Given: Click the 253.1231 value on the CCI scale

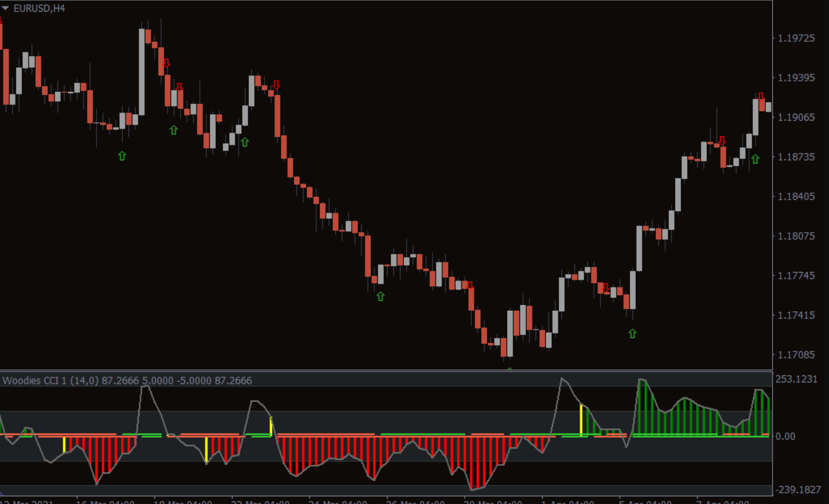Looking at the screenshot, I should point(800,379).
